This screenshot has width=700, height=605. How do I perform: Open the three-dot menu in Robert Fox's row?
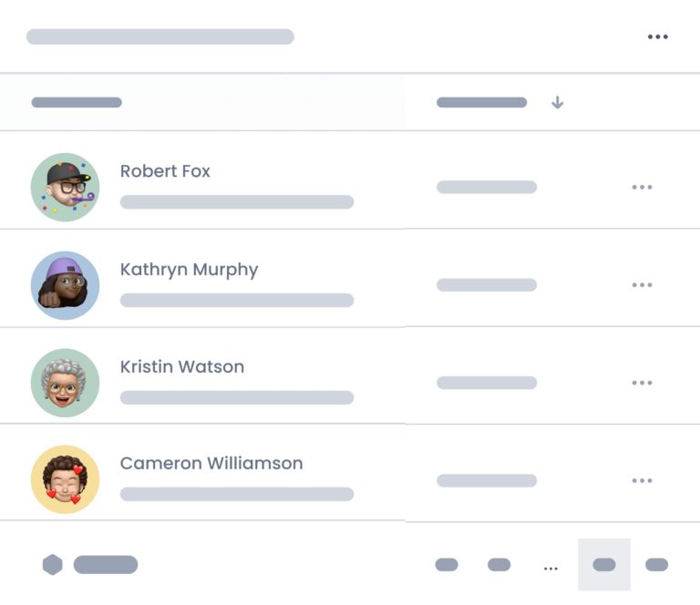pyautogui.click(x=642, y=188)
